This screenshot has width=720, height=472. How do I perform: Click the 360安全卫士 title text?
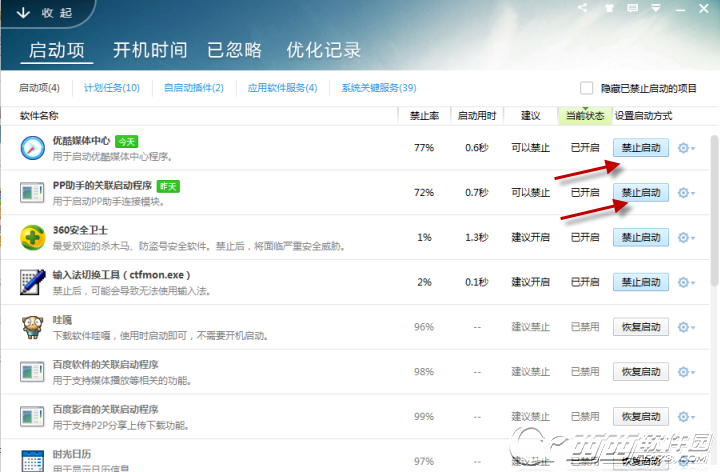80,230
